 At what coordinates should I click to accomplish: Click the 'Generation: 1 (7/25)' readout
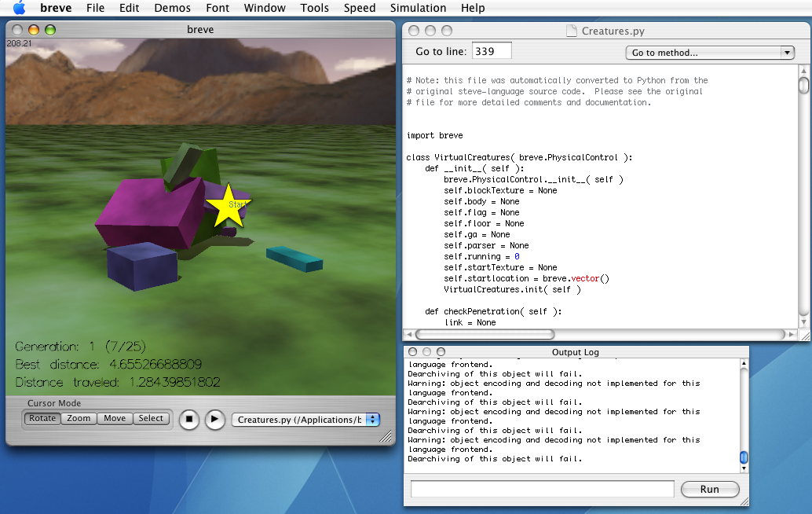pos(80,346)
